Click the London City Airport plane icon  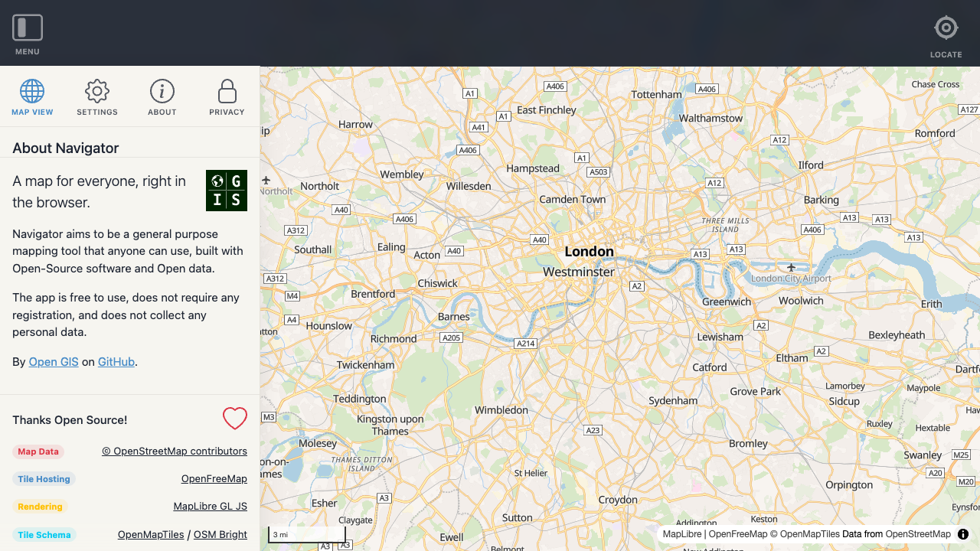[x=791, y=267]
